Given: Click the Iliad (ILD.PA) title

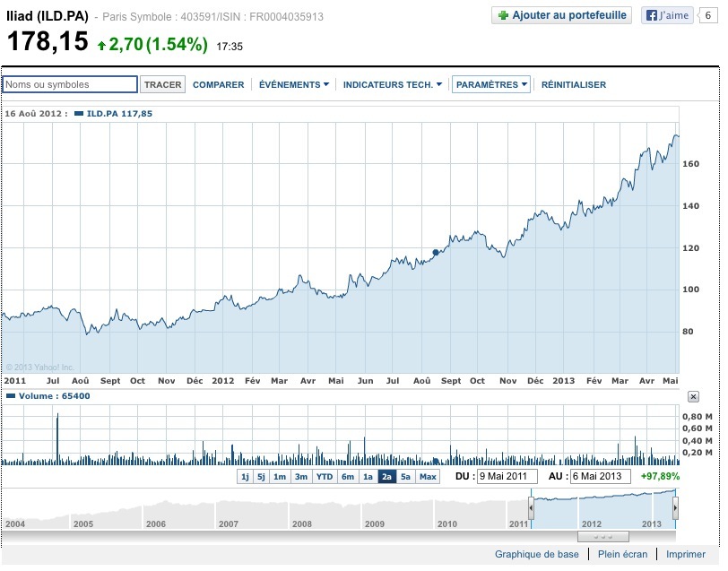Looking at the screenshot, I should 48,16.
